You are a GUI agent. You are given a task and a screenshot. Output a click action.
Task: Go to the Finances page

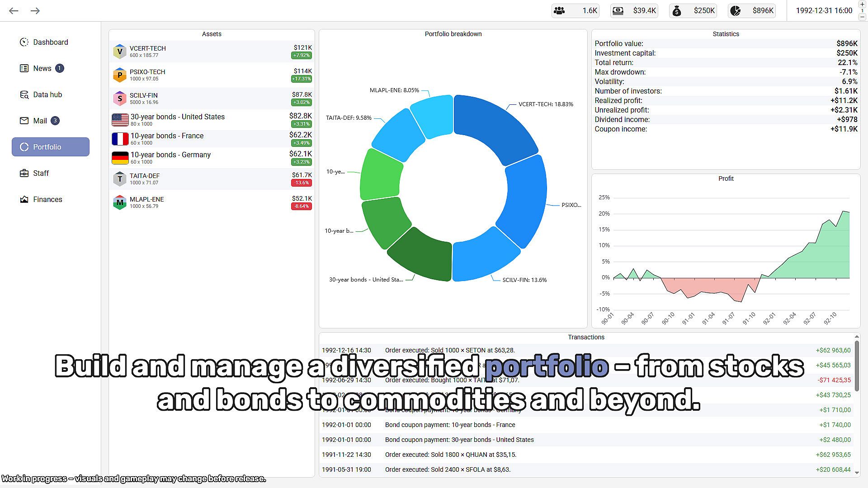pos(47,199)
